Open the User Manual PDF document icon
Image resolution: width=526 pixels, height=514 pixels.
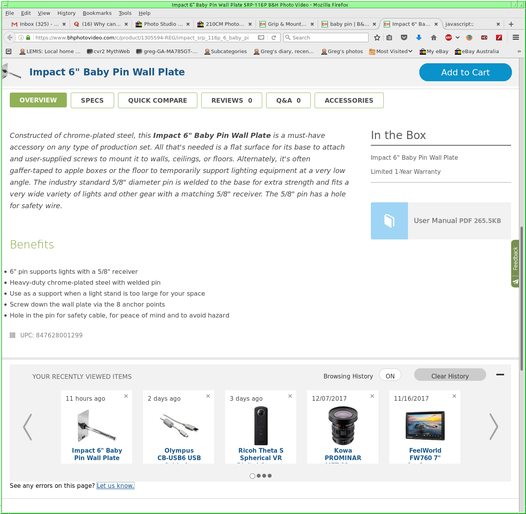coord(389,220)
